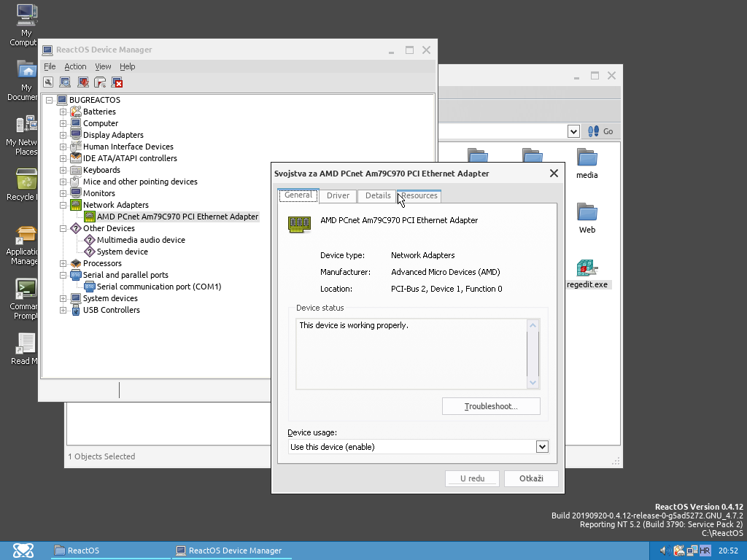Select the General tab
This screenshot has width=747, height=560.
tap(298, 195)
